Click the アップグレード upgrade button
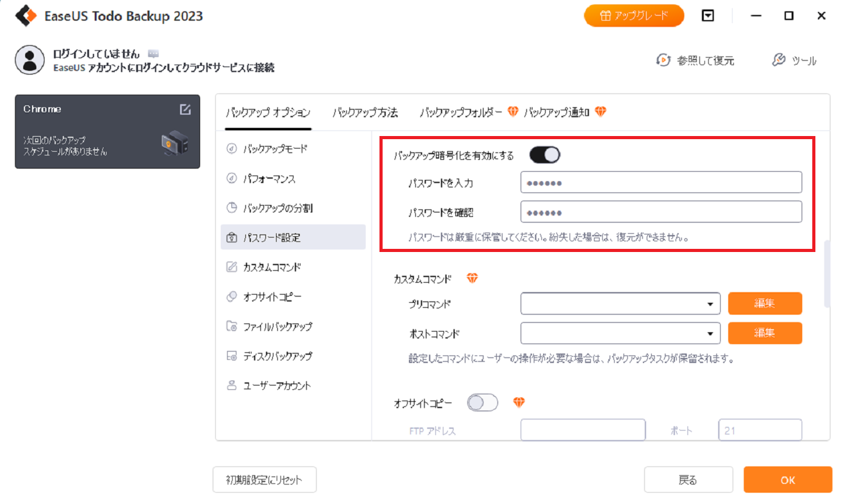Screen dimensions: 843x504 tap(634, 16)
